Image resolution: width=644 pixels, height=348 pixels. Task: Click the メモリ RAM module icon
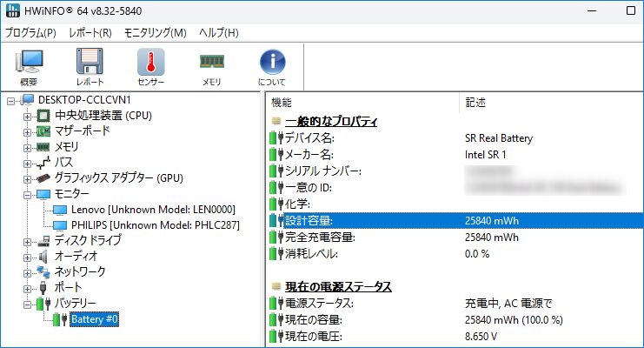point(211,63)
